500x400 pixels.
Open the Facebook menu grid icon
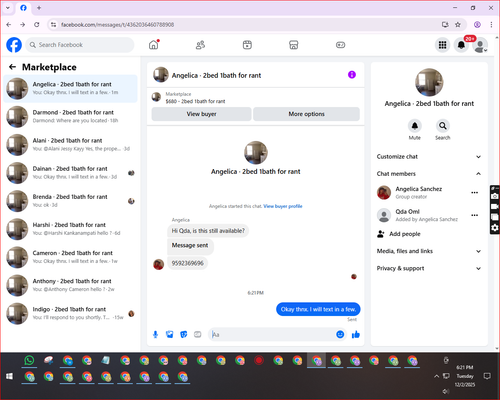(x=442, y=45)
